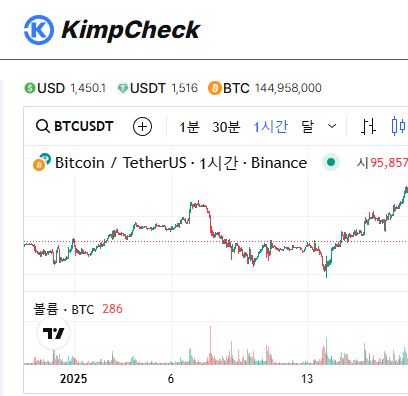Image resolution: width=408 pixels, height=396 pixels.
Task: Open the KimpCheck home title link
Action: tap(130, 30)
